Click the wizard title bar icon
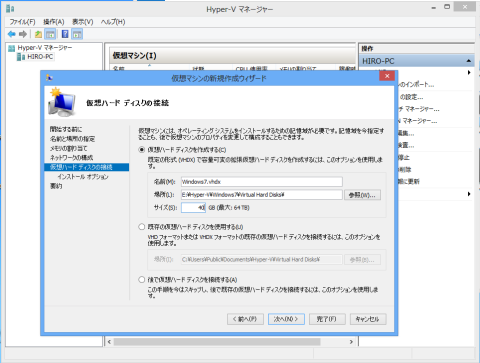Image resolution: width=480 pixels, height=363 pixels. pos(49,78)
